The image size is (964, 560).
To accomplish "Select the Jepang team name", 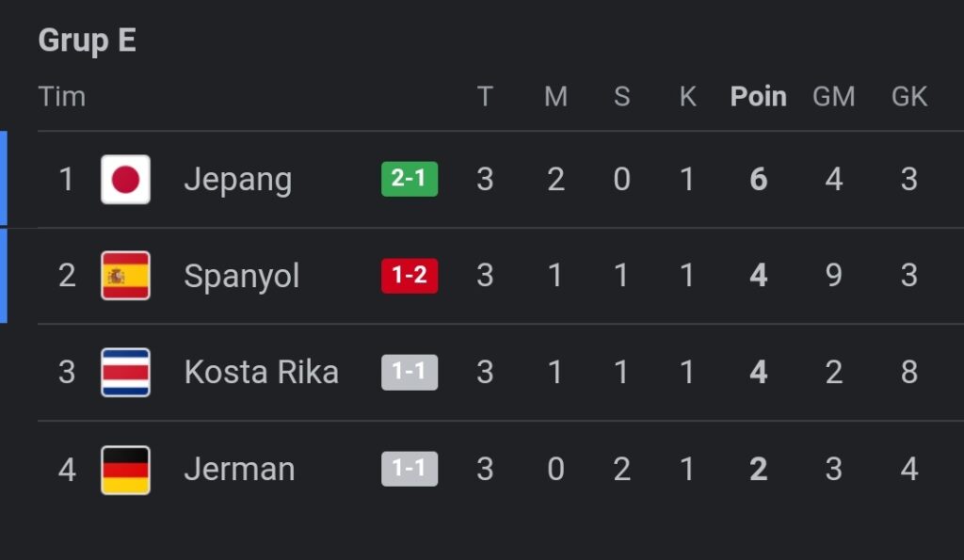I will (x=237, y=179).
